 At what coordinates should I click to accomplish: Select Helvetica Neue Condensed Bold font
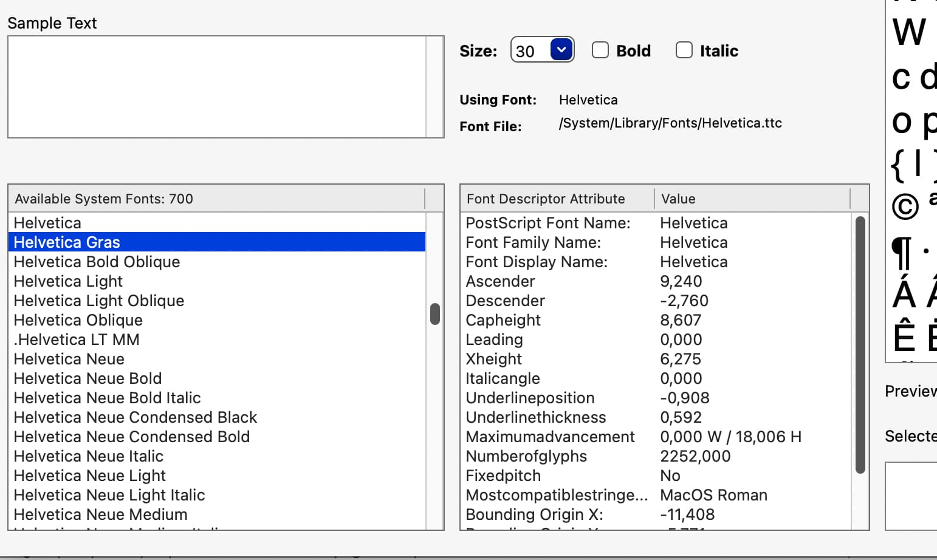pyautogui.click(x=217, y=437)
